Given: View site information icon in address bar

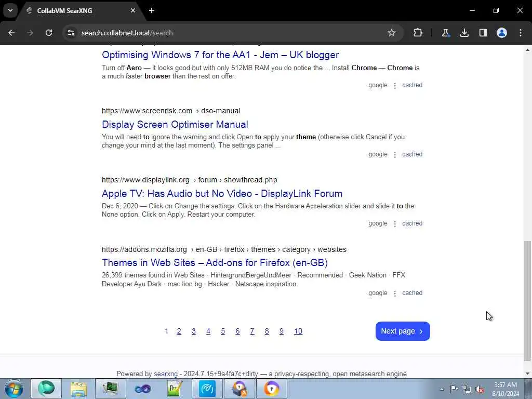Looking at the screenshot, I should [71, 33].
